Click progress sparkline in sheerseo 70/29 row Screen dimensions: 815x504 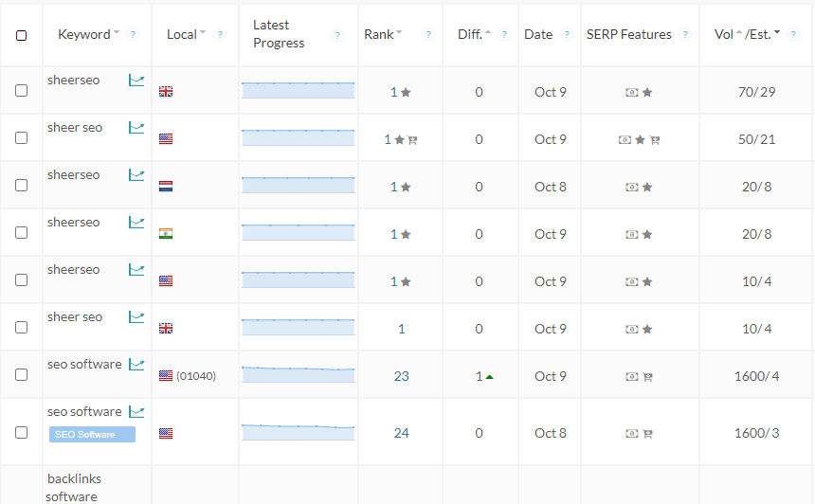[x=299, y=90]
